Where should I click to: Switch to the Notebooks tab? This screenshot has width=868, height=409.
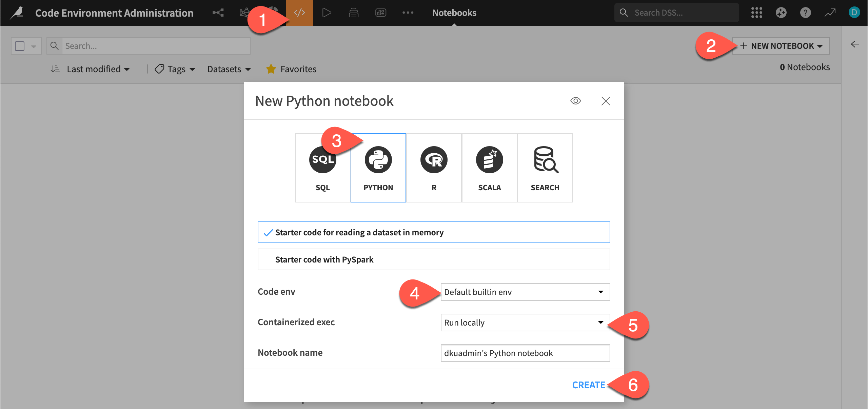454,13
